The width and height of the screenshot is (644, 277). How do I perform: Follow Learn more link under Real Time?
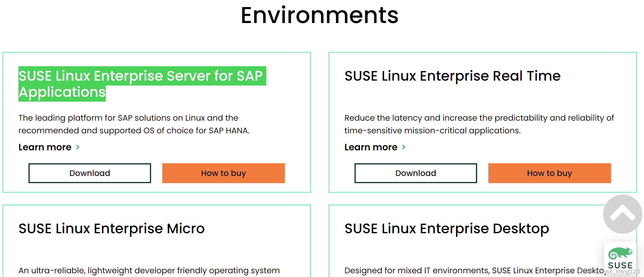371,147
